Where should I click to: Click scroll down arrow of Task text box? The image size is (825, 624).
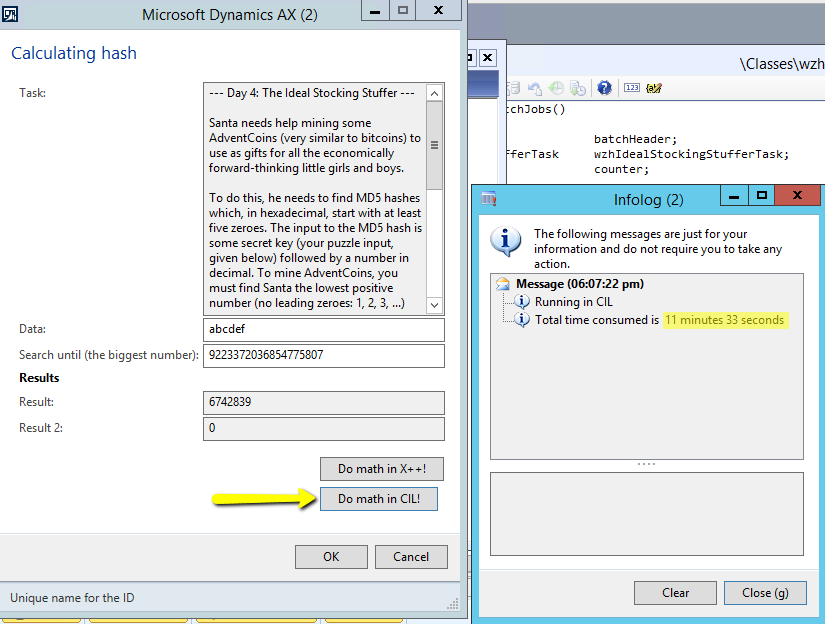pyautogui.click(x=434, y=305)
